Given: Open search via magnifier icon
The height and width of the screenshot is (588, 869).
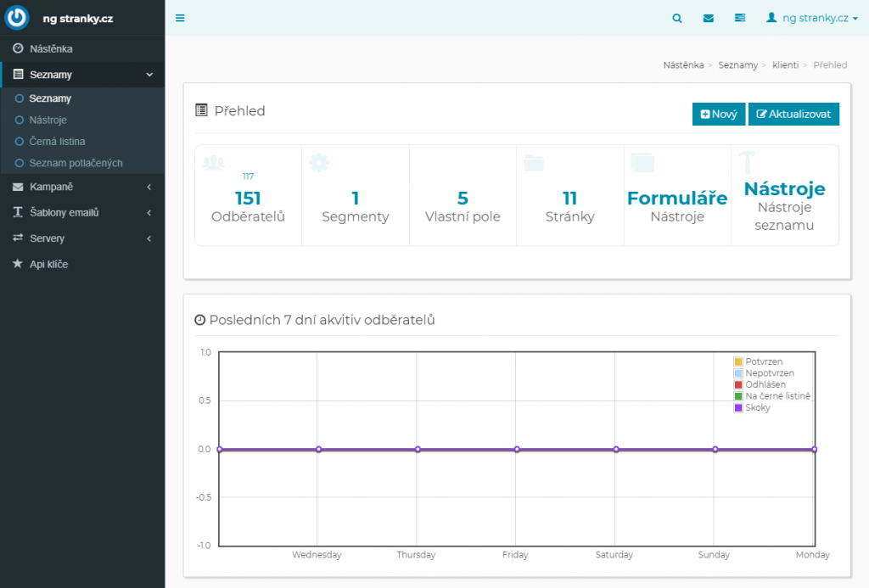Looking at the screenshot, I should pyautogui.click(x=676, y=18).
